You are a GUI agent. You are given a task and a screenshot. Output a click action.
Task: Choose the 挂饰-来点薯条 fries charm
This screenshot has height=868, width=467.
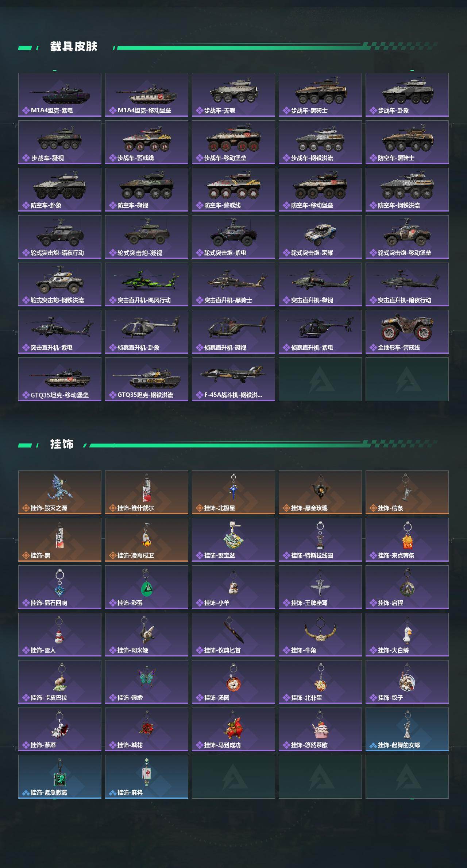pyautogui.click(x=407, y=540)
